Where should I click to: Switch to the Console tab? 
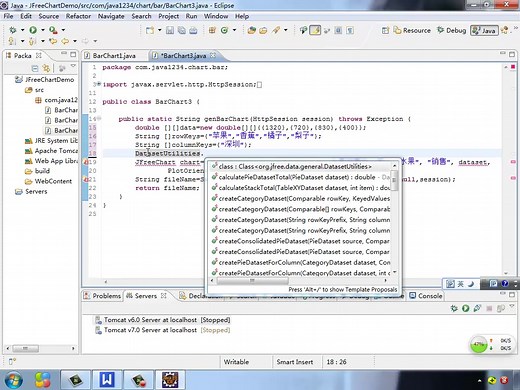(426, 296)
